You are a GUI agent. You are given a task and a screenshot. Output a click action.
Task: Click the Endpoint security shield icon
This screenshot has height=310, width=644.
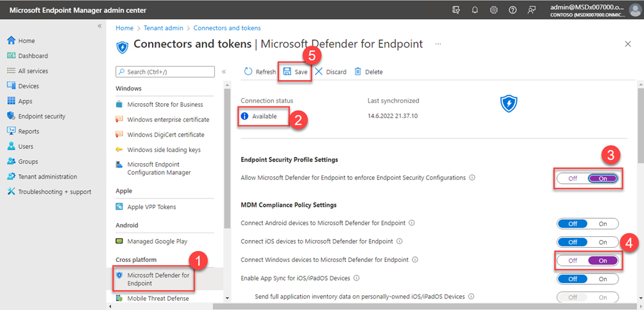(12, 116)
